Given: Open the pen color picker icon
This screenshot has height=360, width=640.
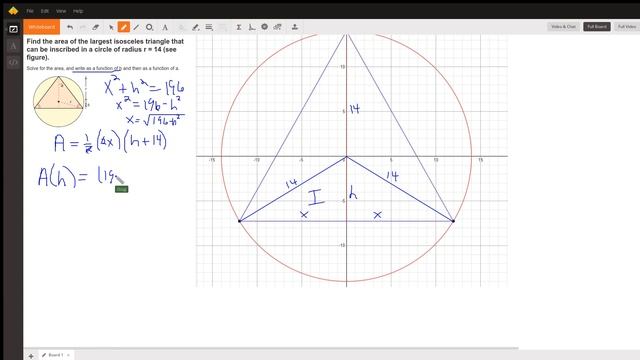Looking at the screenshot, I should coord(196,27).
